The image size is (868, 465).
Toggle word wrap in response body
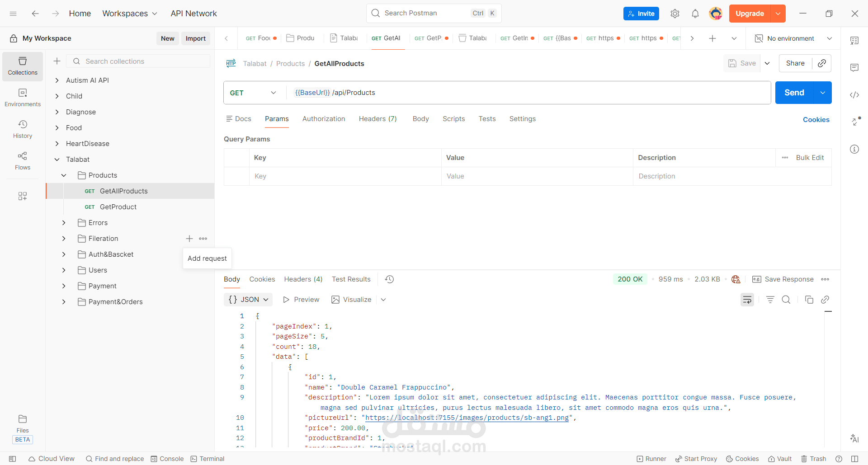point(747,300)
